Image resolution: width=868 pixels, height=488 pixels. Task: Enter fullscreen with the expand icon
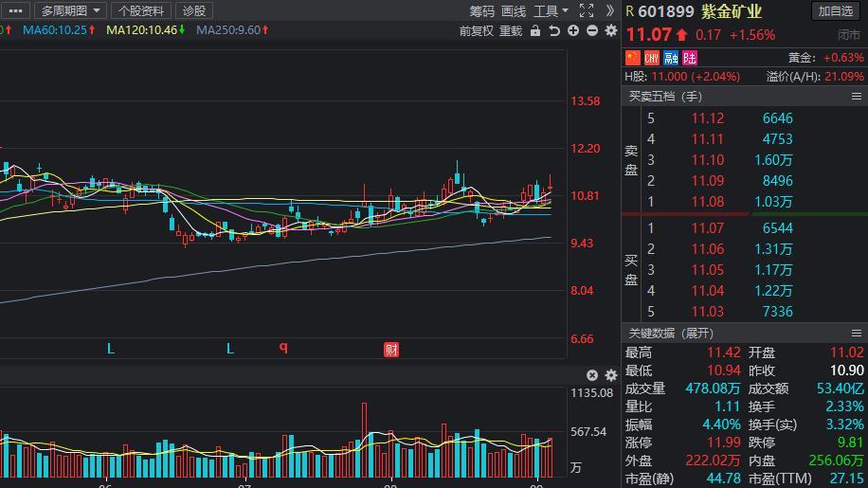587,10
